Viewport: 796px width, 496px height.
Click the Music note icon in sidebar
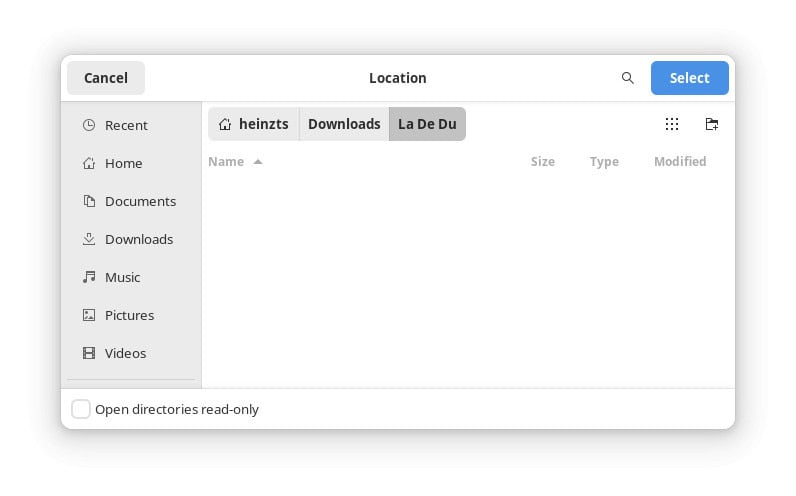[89, 277]
